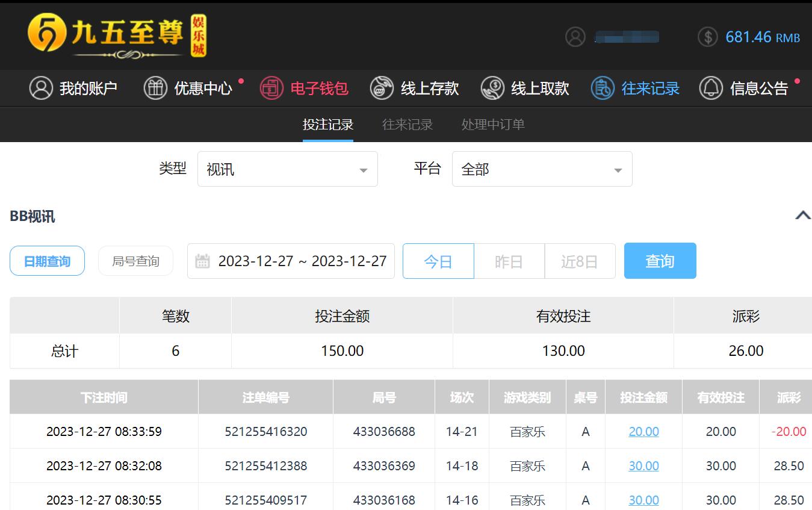Viewport: 812px width, 510px height.
Task: Click the 线上存款 deposit icon
Action: [x=382, y=88]
